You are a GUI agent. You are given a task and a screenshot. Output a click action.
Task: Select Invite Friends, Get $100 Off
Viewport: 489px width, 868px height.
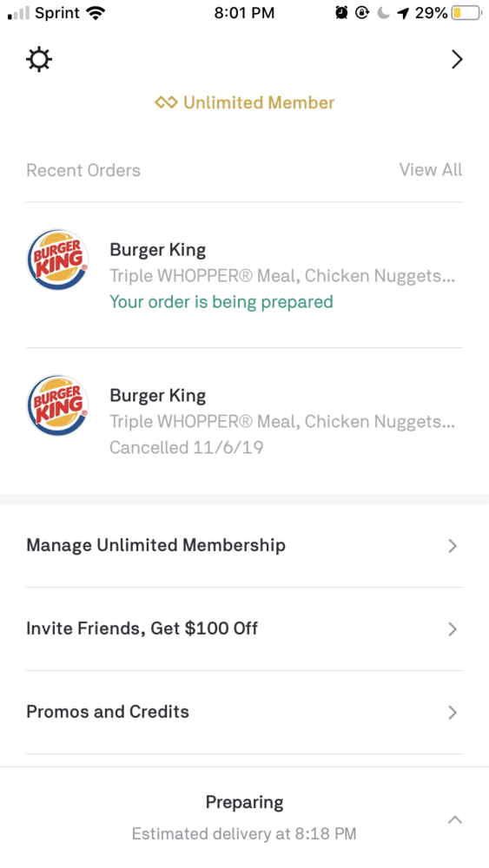pyautogui.click(x=244, y=628)
